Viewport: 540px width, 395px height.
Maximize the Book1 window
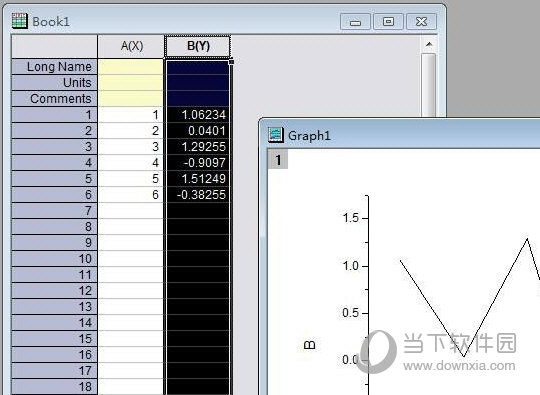(x=388, y=22)
